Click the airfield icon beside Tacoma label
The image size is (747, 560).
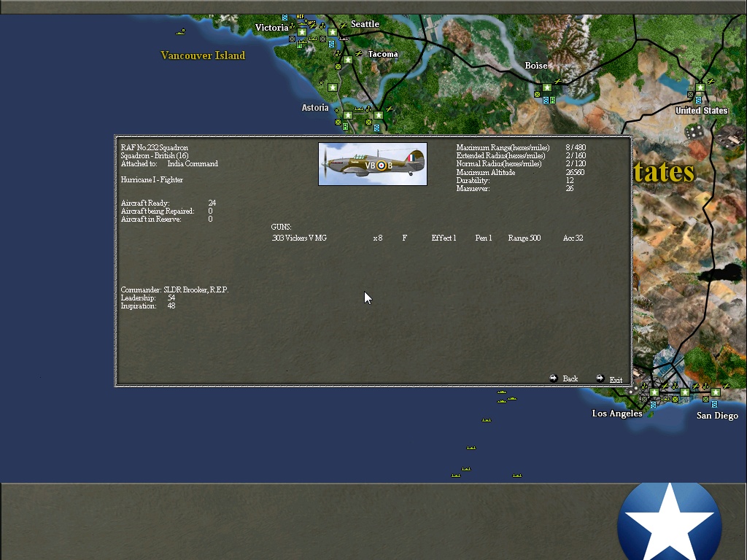pos(359,54)
